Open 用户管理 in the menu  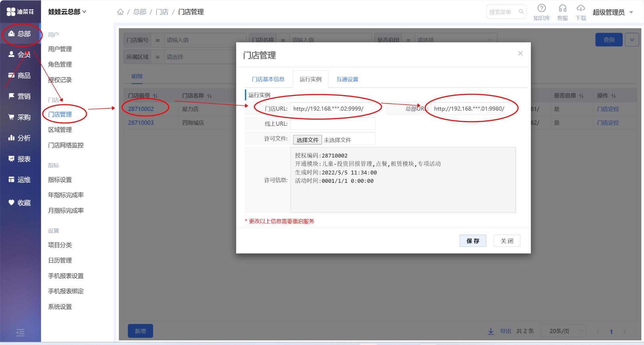tap(60, 49)
